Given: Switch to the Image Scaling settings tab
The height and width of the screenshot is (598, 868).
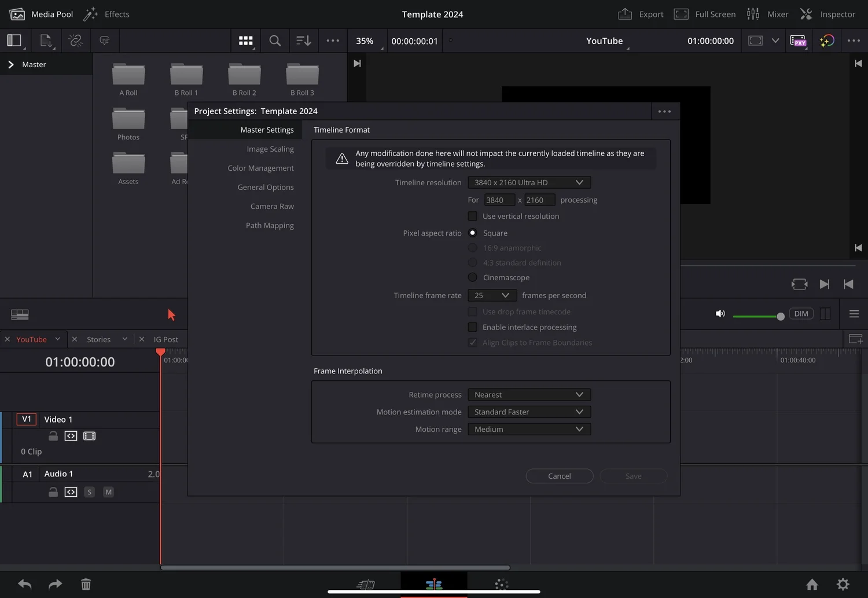Looking at the screenshot, I should 270,149.
